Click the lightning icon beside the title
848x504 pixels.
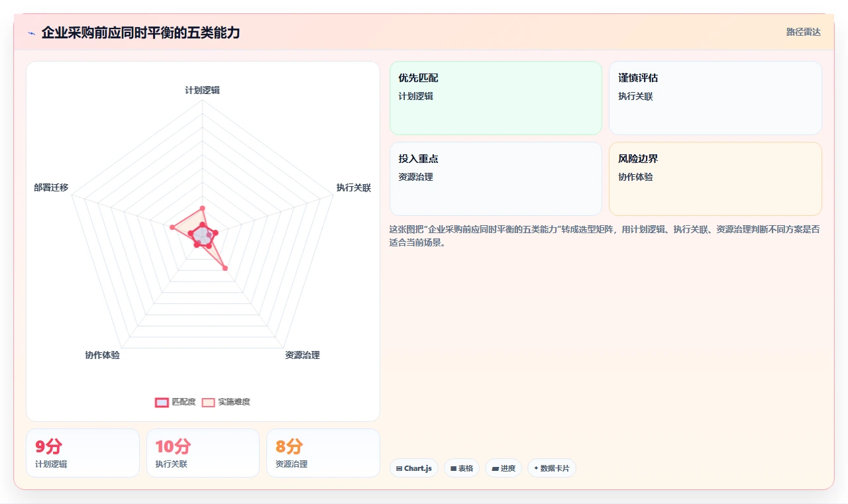click(x=32, y=33)
